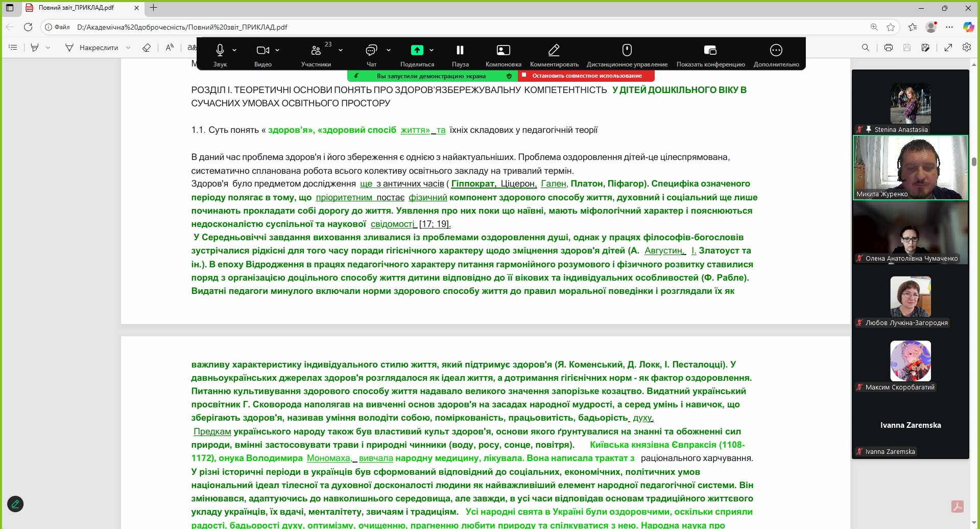The height and width of the screenshot is (529, 980).
Task: Click the Поделиться share button
Action: point(417,50)
